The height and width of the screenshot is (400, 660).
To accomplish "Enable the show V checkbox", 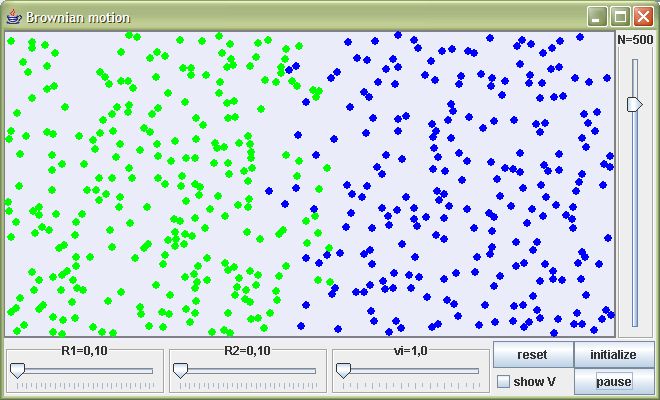I will coord(503,381).
